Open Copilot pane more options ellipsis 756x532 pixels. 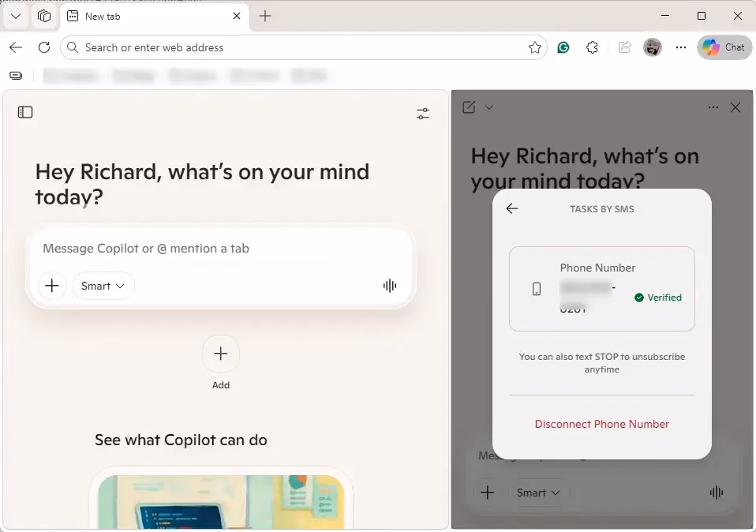tap(713, 107)
